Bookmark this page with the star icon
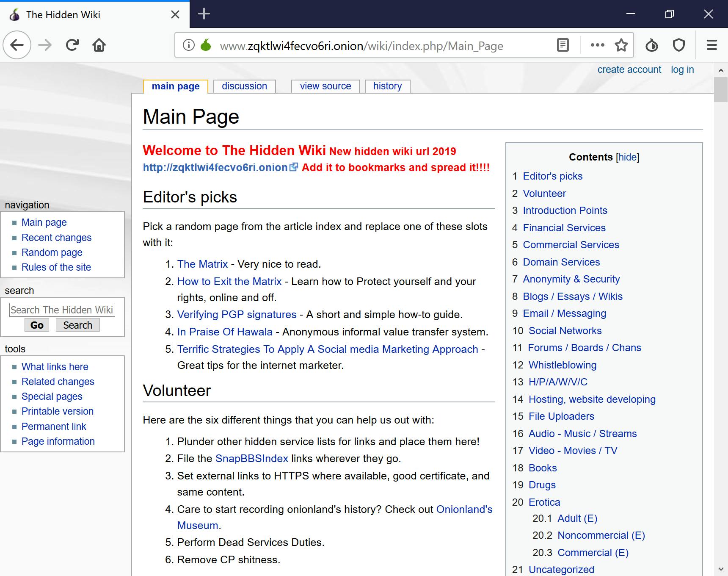728x576 pixels. pos(621,45)
